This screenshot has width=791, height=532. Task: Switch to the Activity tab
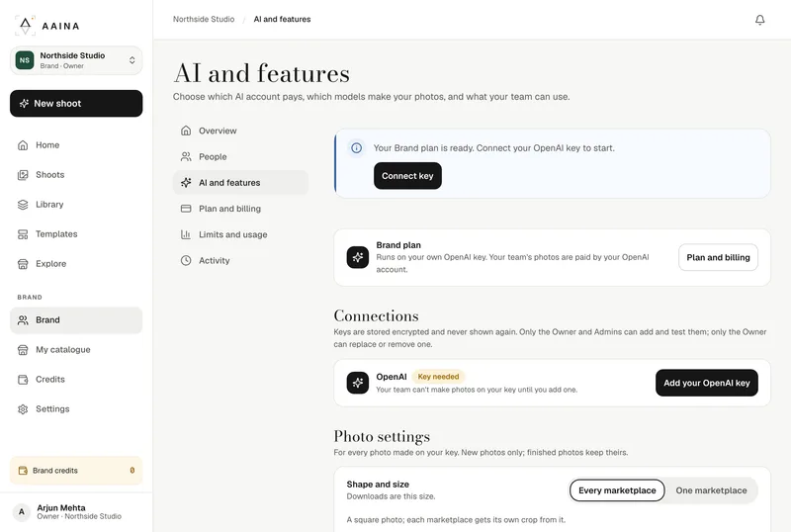(240, 260)
